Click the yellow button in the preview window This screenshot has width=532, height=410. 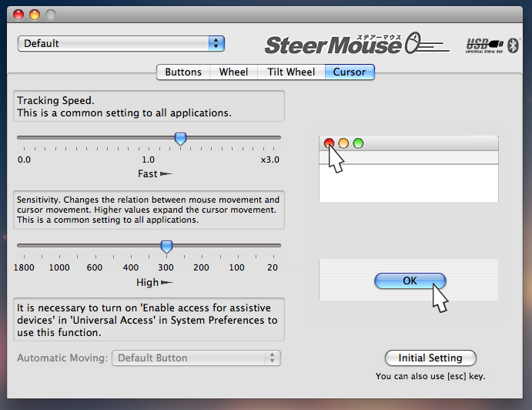[x=343, y=143]
